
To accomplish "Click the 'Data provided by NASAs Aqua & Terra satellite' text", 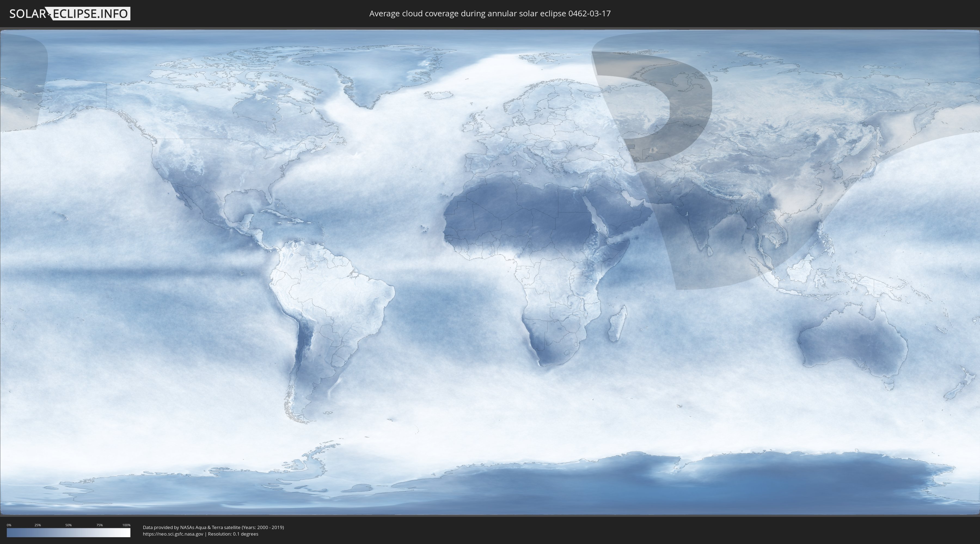I will pyautogui.click(x=192, y=527).
